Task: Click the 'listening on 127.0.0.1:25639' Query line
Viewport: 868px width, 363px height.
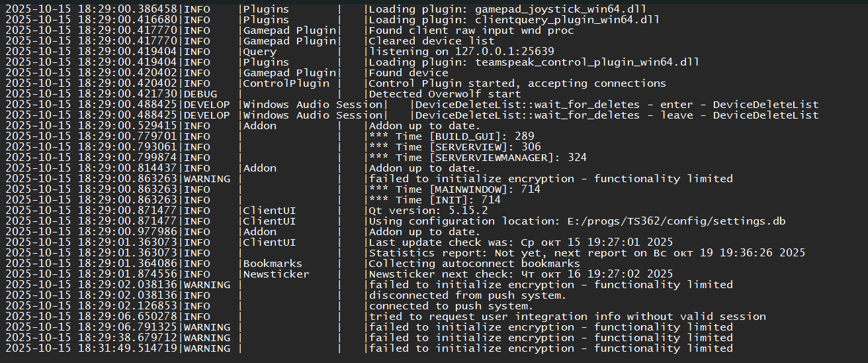Action: (x=461, y=52)
